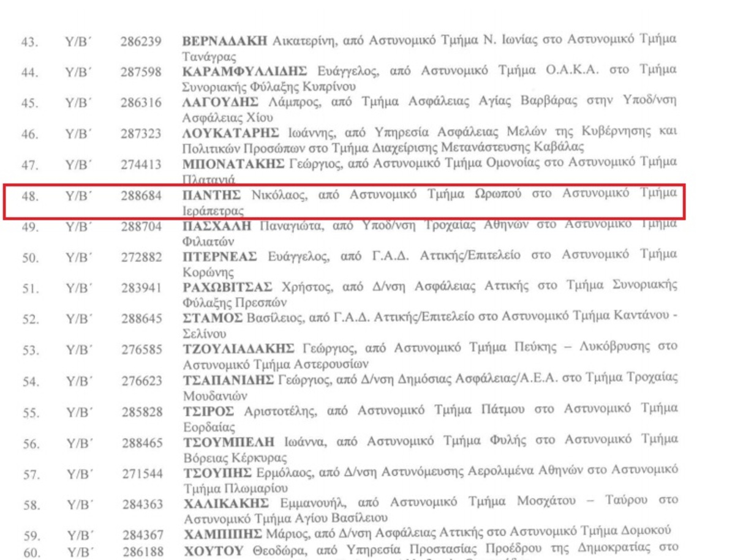Click row number 50 in the list
Screen dimensions: 735x560
point(30,257)
